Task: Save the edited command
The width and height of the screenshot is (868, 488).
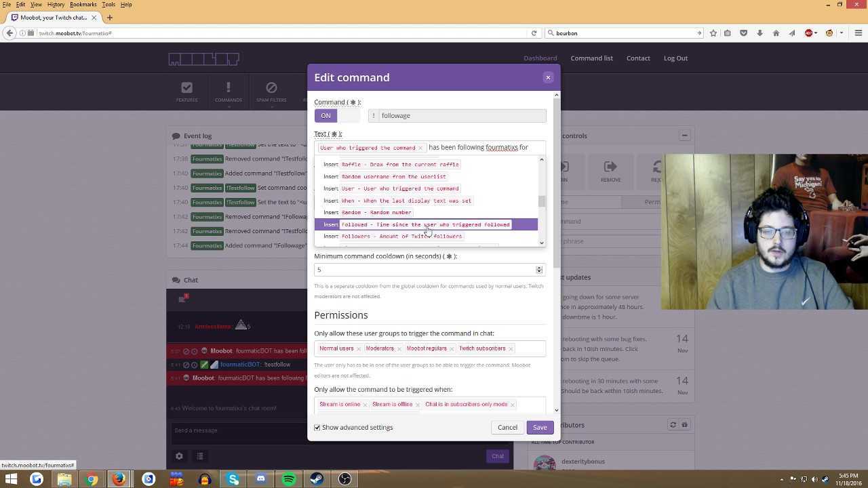Action: 540,428
